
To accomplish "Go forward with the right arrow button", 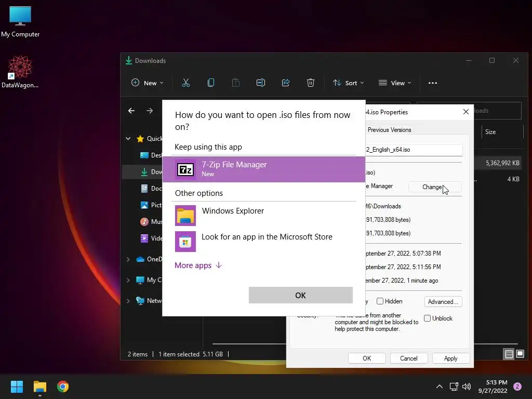I will click(150, 111).
